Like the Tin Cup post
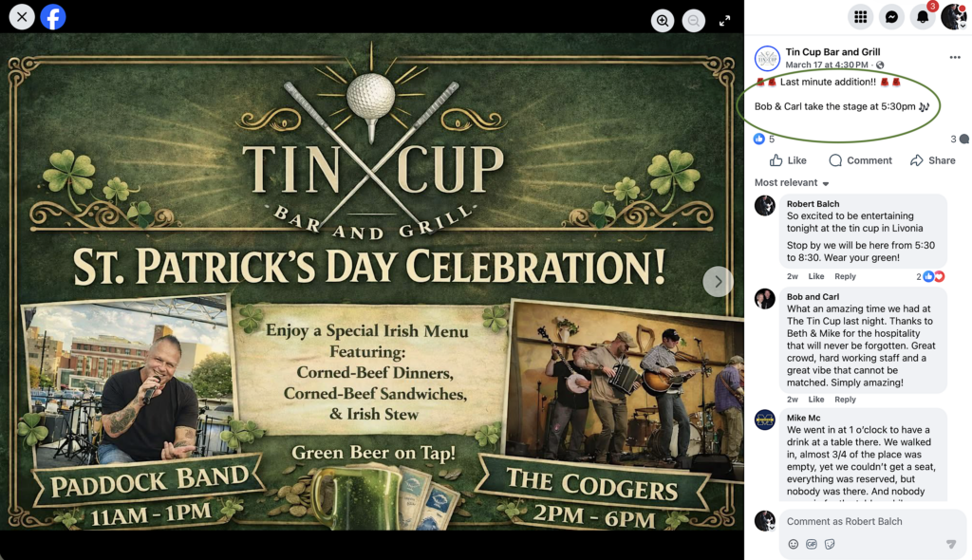Viewport: 972px width, 560px height. 788,160
